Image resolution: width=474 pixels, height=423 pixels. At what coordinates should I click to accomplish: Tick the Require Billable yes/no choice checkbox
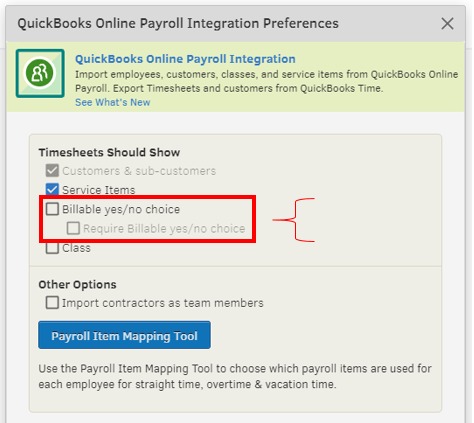pyautogui.click(x=73, y=228)
